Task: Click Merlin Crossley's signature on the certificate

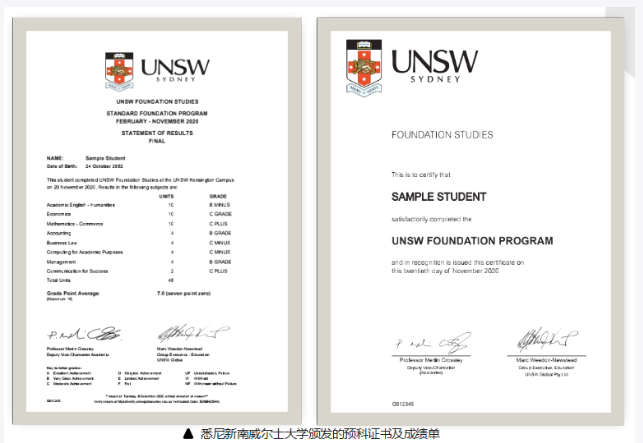Action: (433, 343)
